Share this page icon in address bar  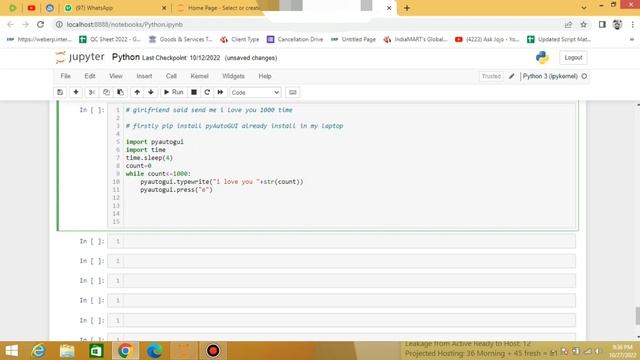[x=568, y=24]
